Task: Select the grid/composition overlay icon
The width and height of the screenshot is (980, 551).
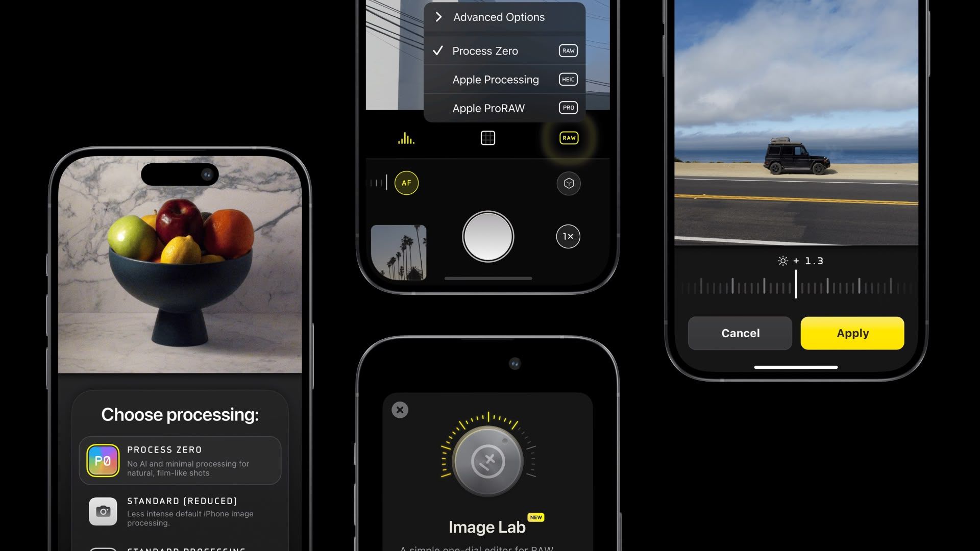Action: 488,137
